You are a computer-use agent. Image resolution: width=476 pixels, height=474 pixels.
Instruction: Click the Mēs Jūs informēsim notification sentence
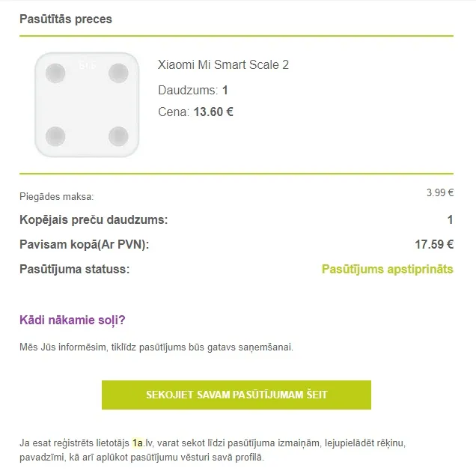[156, 347]
